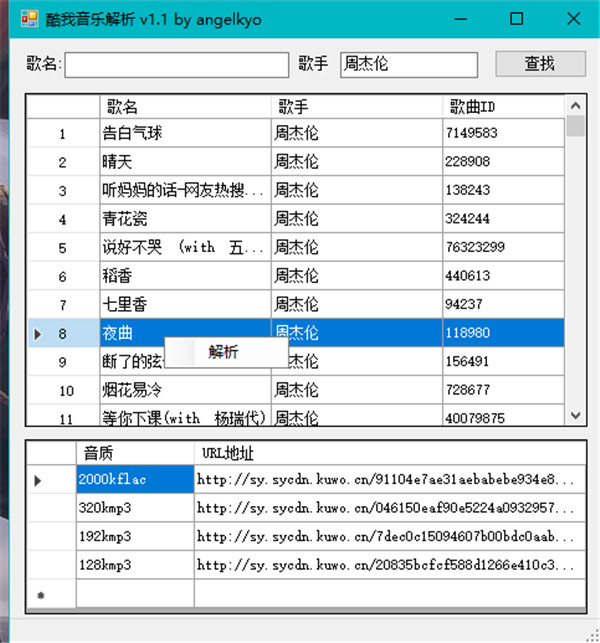Click 周杰伦 artist cell in 晴天 row
This screenshot has width=600, height=643.
(x=357, y=162)
